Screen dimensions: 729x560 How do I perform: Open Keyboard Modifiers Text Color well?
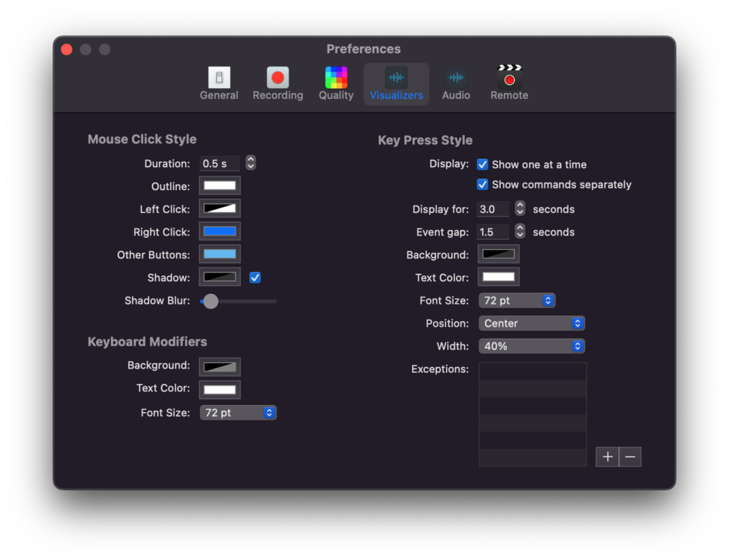point(219,389)
